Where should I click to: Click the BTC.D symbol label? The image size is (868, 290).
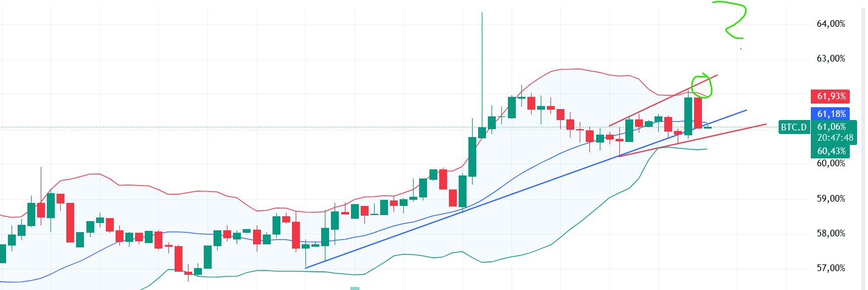(794, 127)
